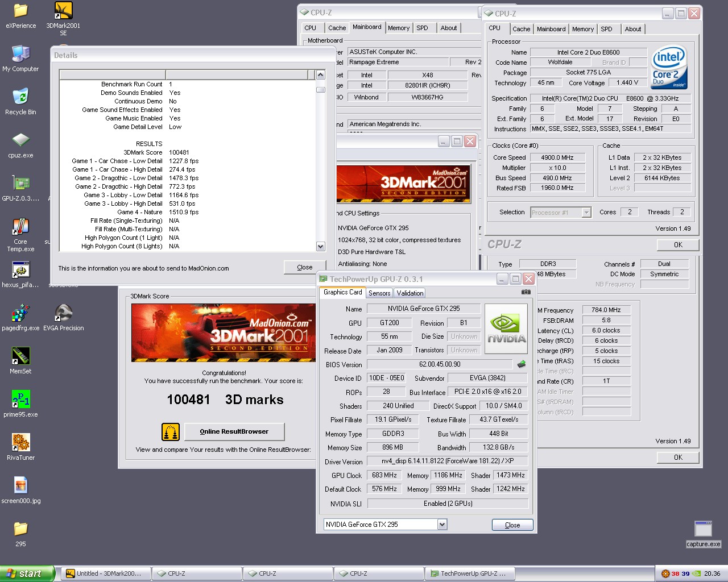
Task: Click the Start button
Action: (27, 573)
